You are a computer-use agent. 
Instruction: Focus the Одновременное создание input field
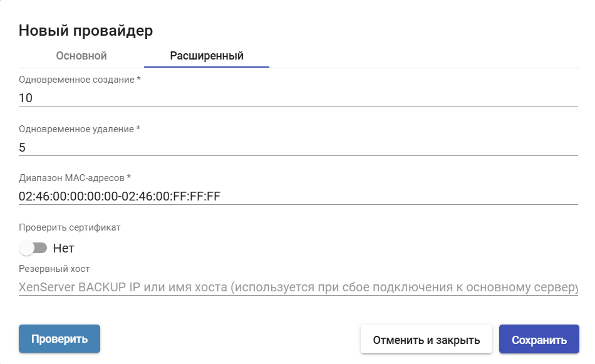point(298,98)
